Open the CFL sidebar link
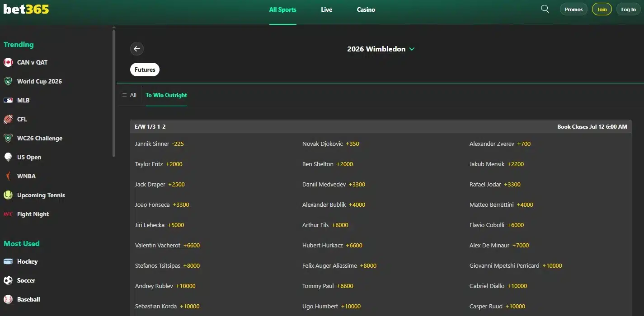 [x=22, y=119]
